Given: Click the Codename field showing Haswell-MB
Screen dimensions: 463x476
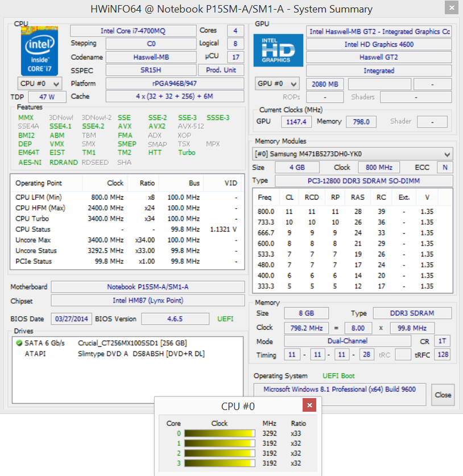Looking at the screenshot, I should 151,57.
